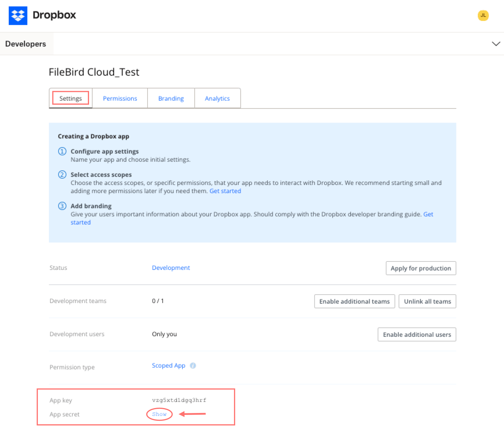The image size is (504, 431).
Task: Open the JL account avatar
Action: [483, 15]
